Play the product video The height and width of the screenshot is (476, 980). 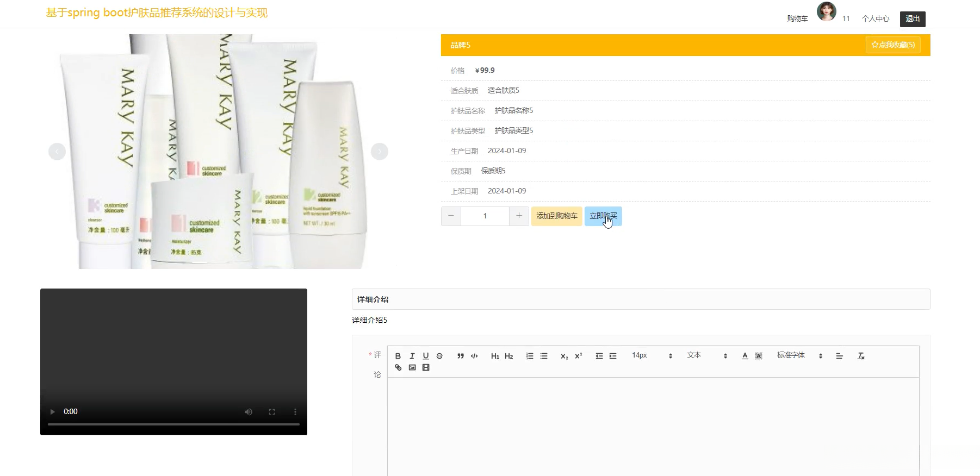(x=53, y=412)
